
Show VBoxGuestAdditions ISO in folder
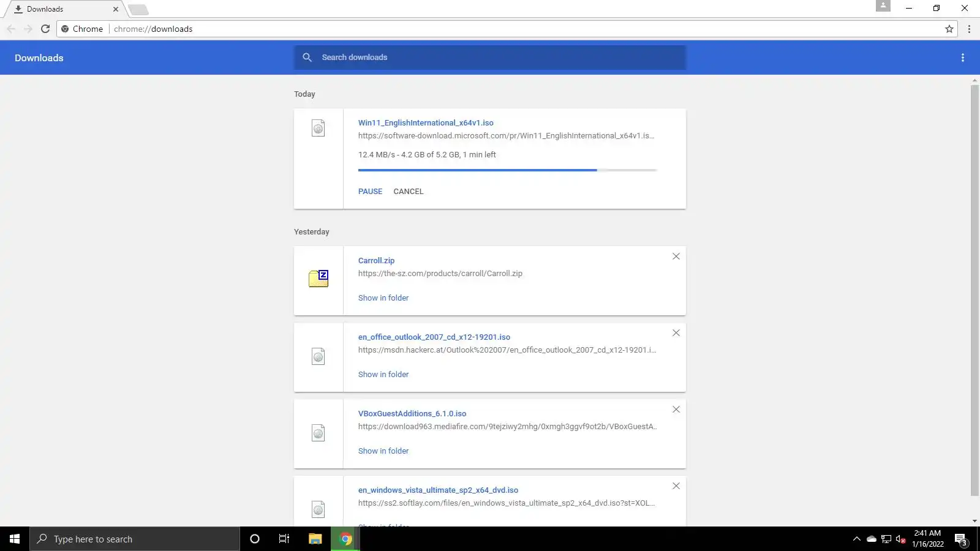(383, 451)
